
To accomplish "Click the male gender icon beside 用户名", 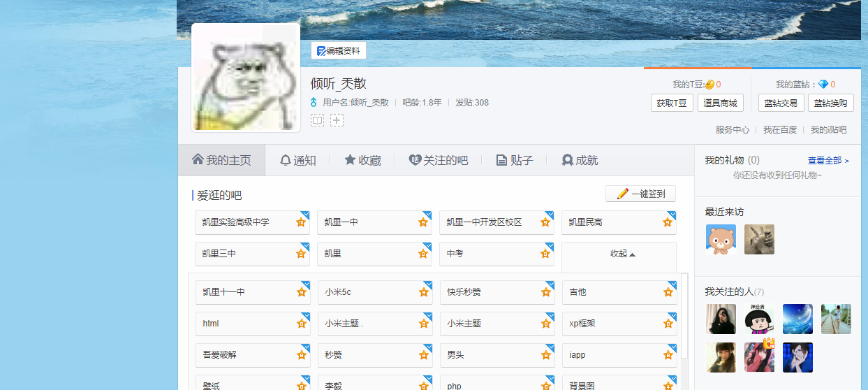I will (x=314, y=103).
